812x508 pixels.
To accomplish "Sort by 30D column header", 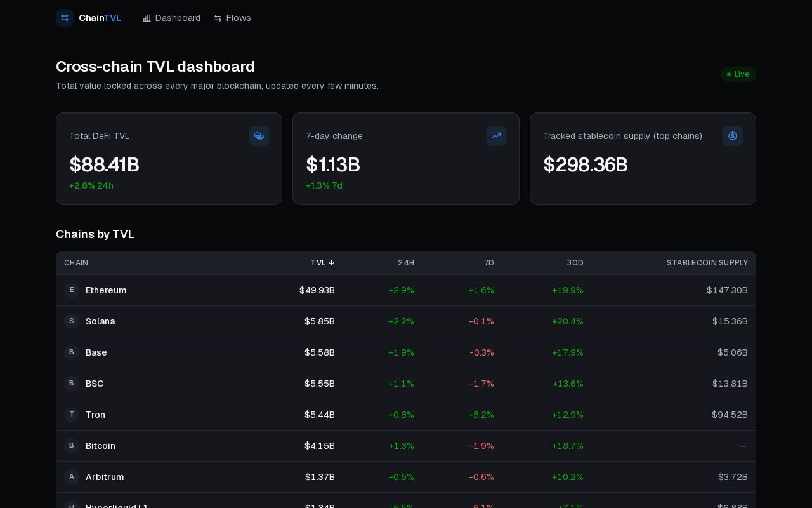I will [575, 263].
